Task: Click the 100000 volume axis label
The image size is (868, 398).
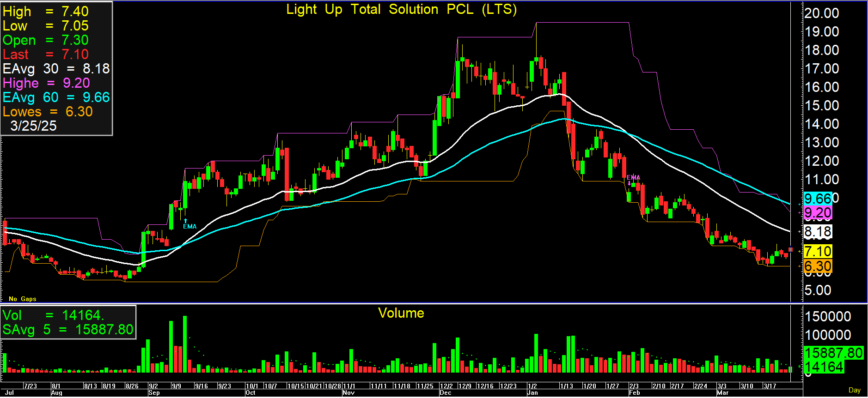Action: tap(828, 335)
